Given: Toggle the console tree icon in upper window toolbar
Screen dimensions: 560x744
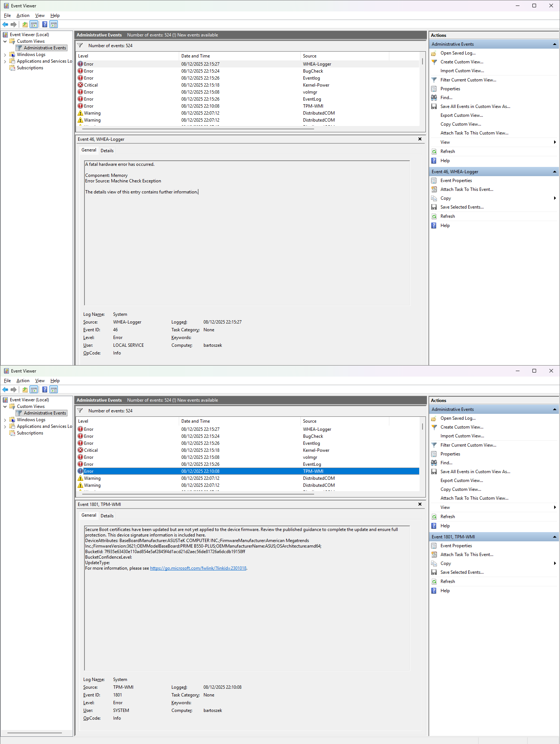Looking at the screenshot, I should [34, 24].
